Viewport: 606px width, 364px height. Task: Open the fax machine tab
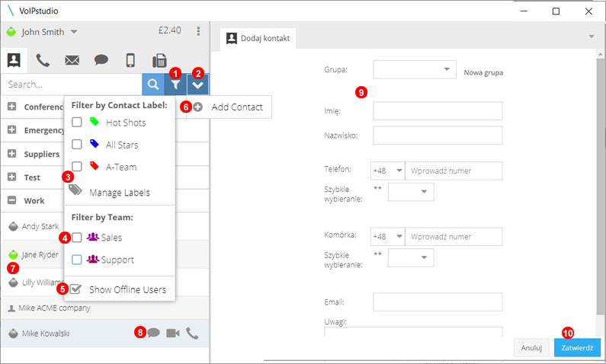click(159, 61)
